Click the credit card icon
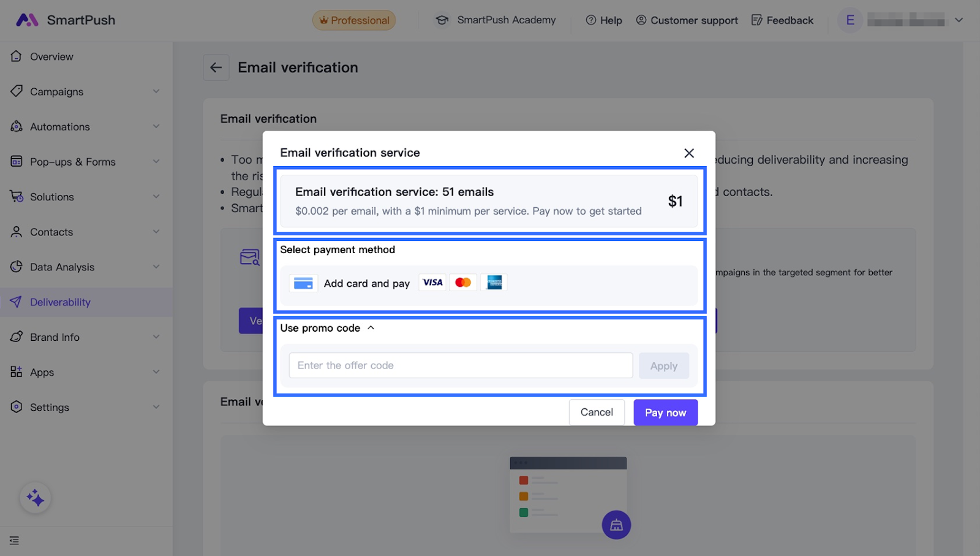Screen dimensions: 980x556 coord(303,283)
